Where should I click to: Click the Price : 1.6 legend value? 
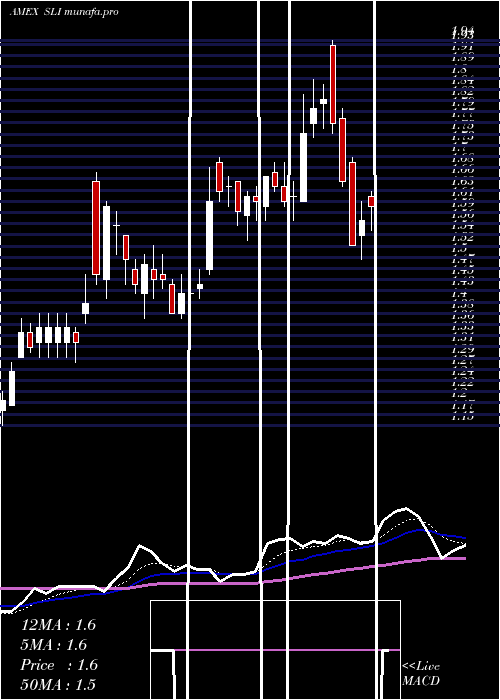pyautogui.click(x=59, y=665)
